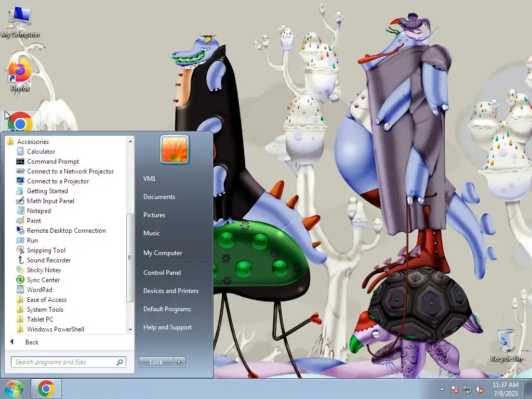Screen dimensions: 532x399
Task: Open Help and Support
Action: click(x=168, y=327)
